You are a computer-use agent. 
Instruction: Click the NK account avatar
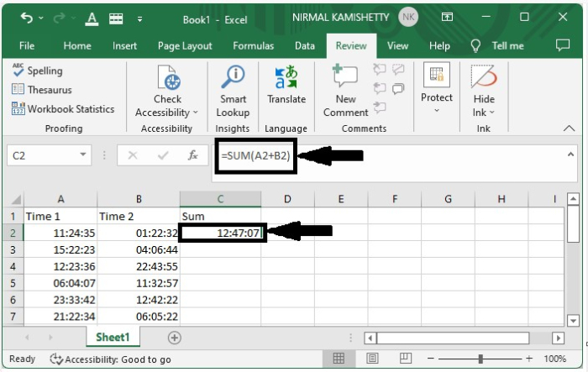point(408,17)
